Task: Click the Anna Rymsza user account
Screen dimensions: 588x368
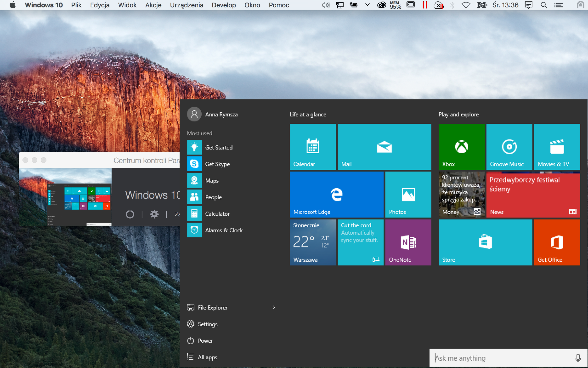Action: [221, 114]
